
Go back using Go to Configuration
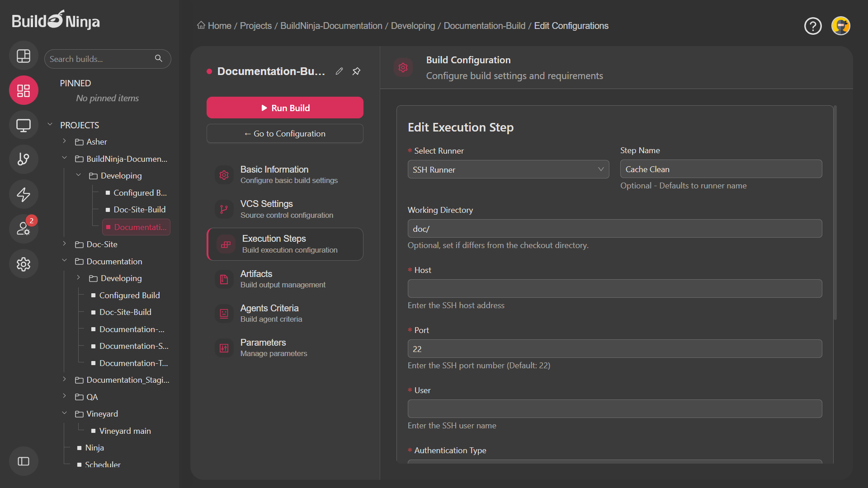[x=285, y=133]
